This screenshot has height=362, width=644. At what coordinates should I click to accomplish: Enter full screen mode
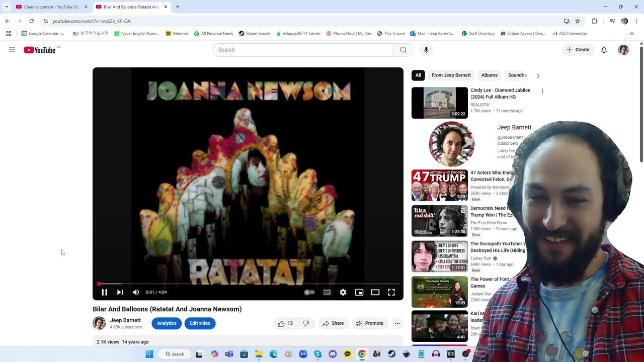click(x=391, y=292)
